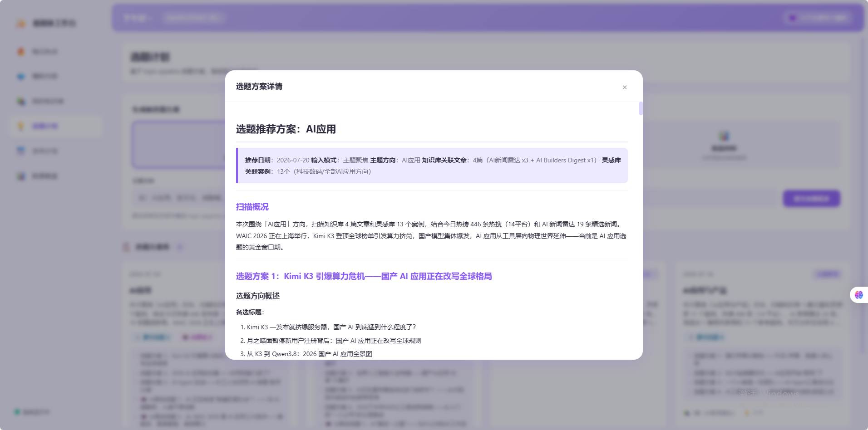868x430 pixels.
Task: Click alternate title 2 about 月之暗面
Action: (x=334, y=341)
